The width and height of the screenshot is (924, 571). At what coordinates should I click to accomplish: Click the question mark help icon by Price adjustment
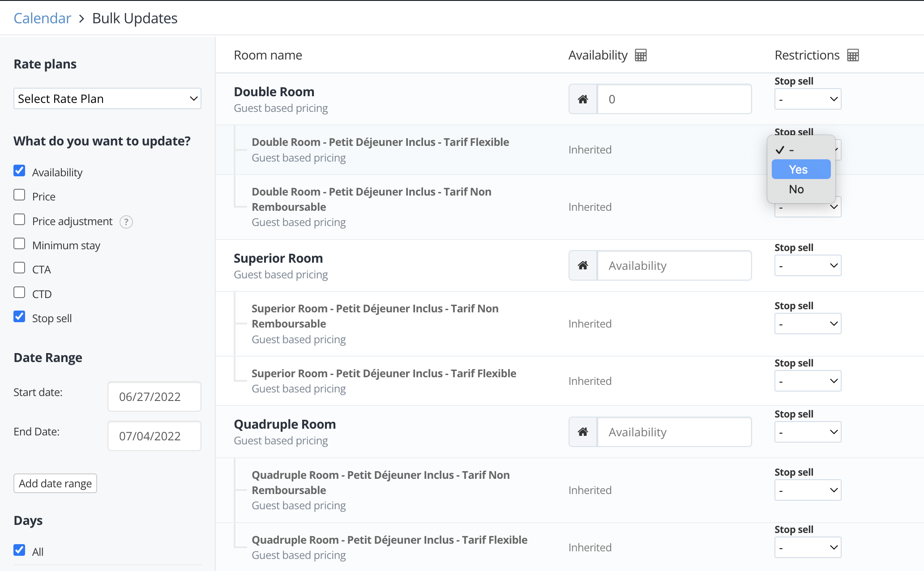point(126,222)
